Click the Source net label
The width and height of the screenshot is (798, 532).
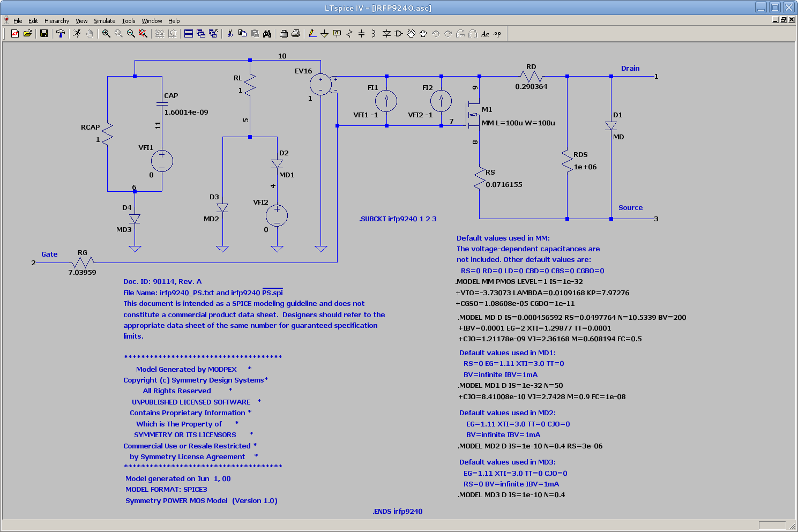[x=630, y=207]
